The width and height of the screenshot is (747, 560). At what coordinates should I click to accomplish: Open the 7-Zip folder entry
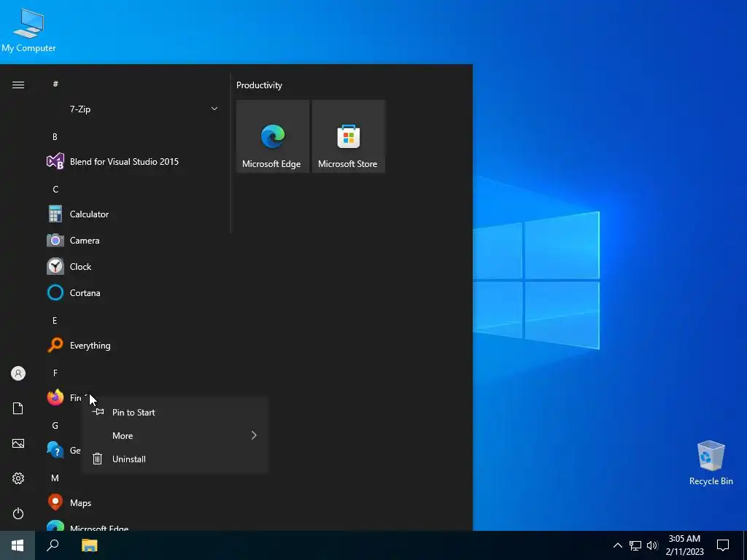[133, 109]
